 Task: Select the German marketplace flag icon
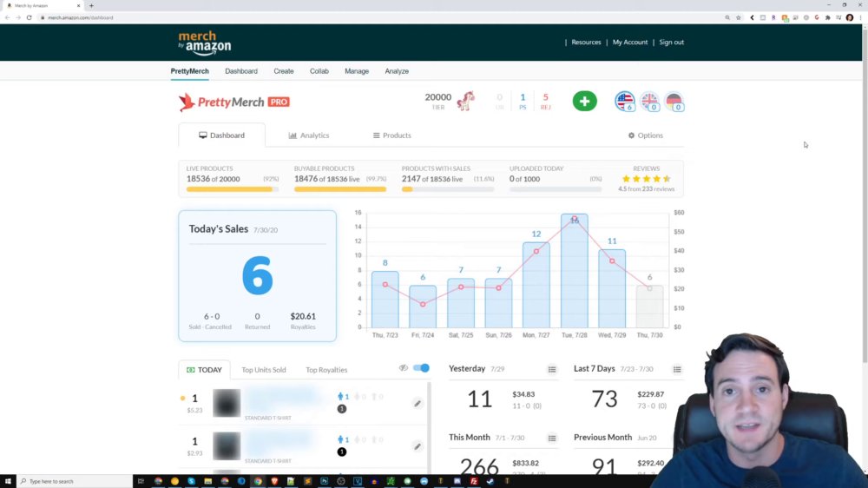click(674, 102)
